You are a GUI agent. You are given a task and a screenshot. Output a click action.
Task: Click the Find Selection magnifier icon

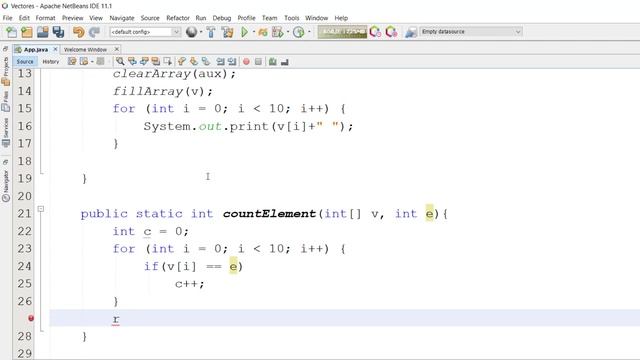click(120, 62)
